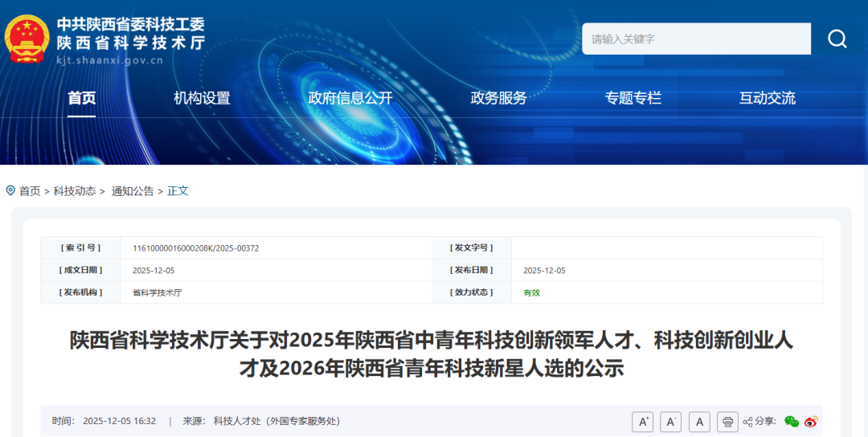
Task: Increase font size with A+ button
Action: pos(643,422)
